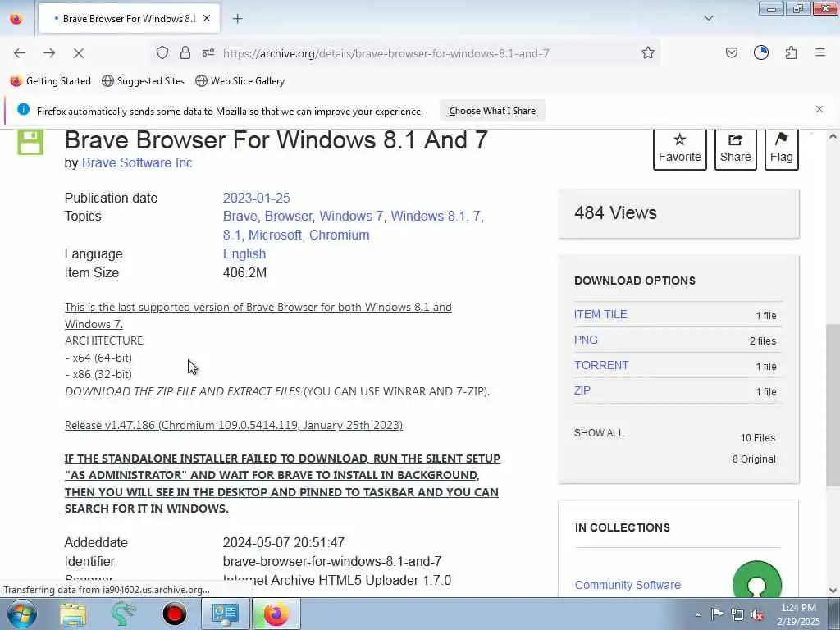Click the English language link
Screen dimensions: 840x630
(x=244, y=254)
